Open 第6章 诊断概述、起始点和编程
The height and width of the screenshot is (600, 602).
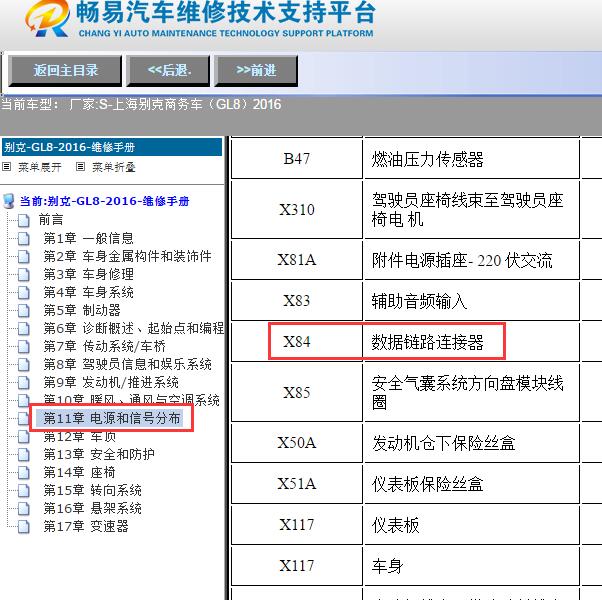click(x=134, y=328)
